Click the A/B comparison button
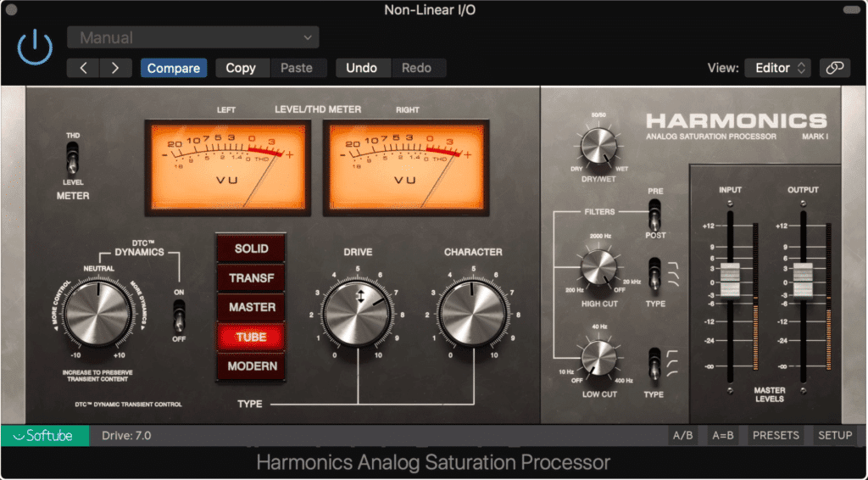The width and height of the screenshot is (868, 480). pyautogui.click(x=682, y=436)
